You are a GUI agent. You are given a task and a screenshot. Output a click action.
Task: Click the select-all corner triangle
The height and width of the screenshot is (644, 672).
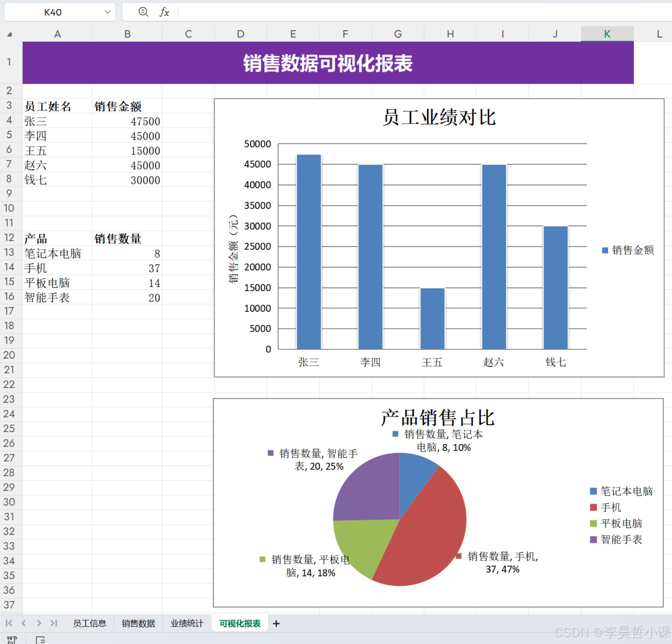(10, 34)
